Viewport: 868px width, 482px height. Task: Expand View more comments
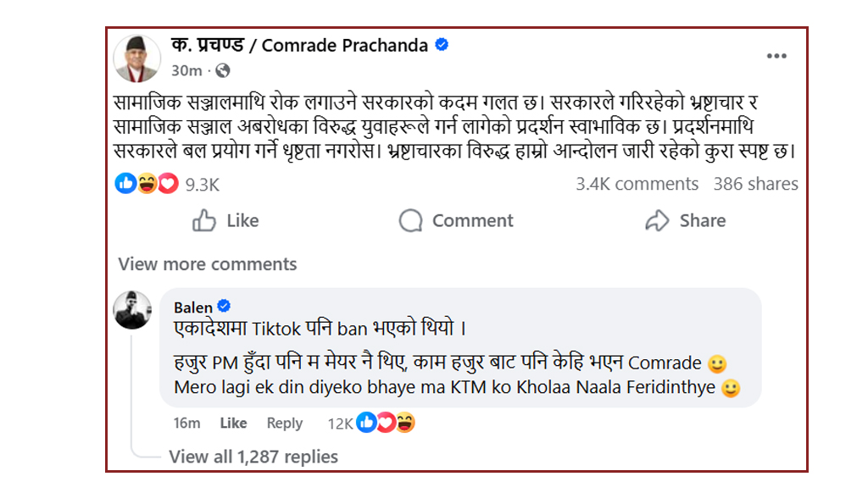tap(208, 264)
